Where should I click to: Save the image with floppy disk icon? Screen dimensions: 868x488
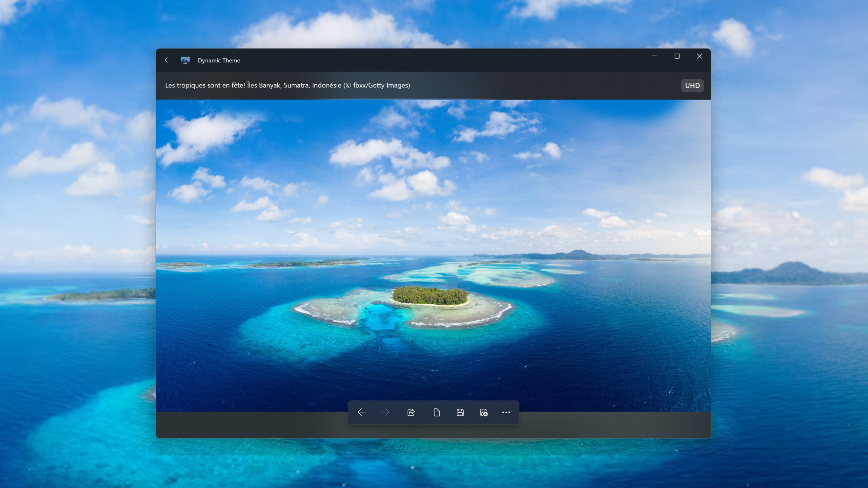460,412
